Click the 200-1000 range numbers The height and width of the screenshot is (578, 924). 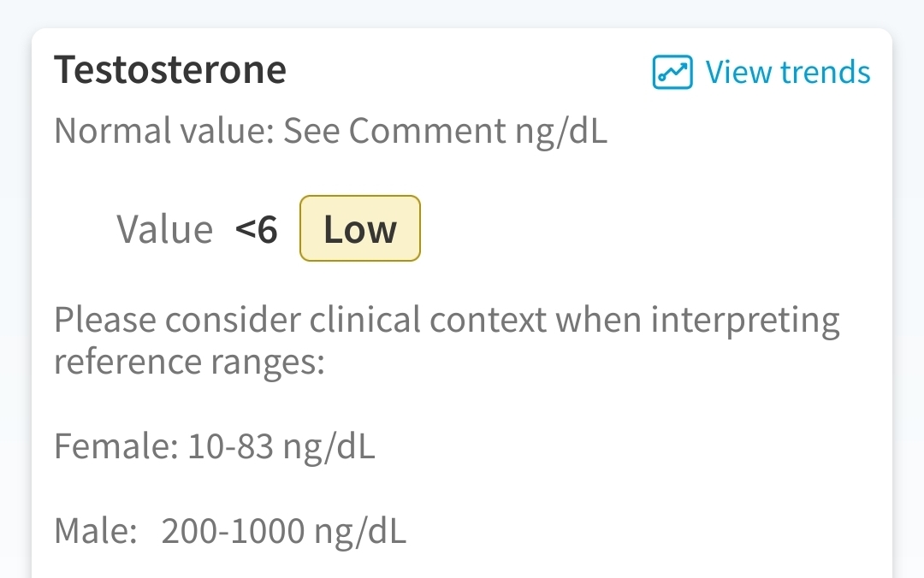(233, 531)
